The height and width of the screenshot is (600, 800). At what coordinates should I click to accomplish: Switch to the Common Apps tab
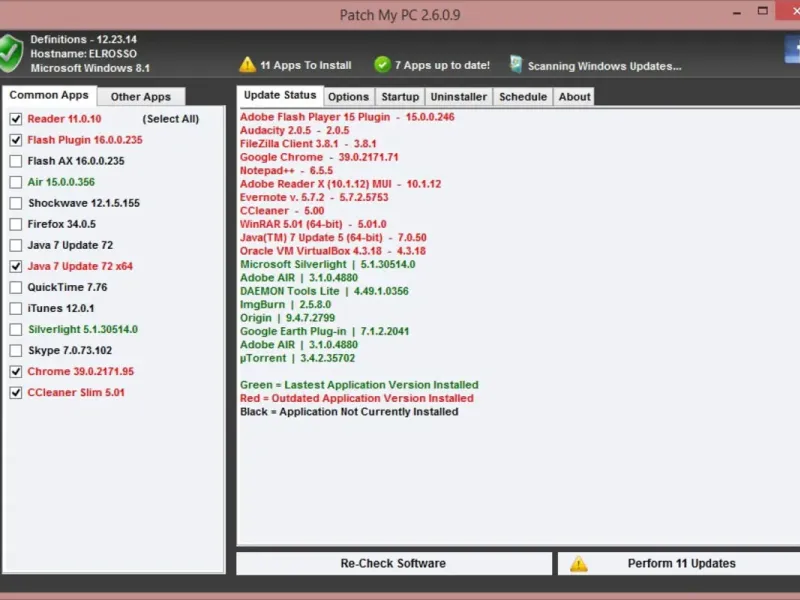(x=49, y=95)
